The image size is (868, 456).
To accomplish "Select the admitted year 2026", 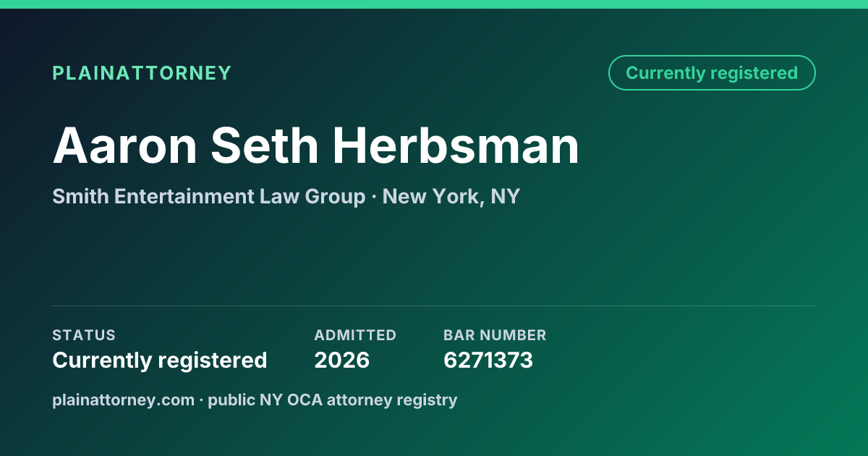I will [342, 360].
